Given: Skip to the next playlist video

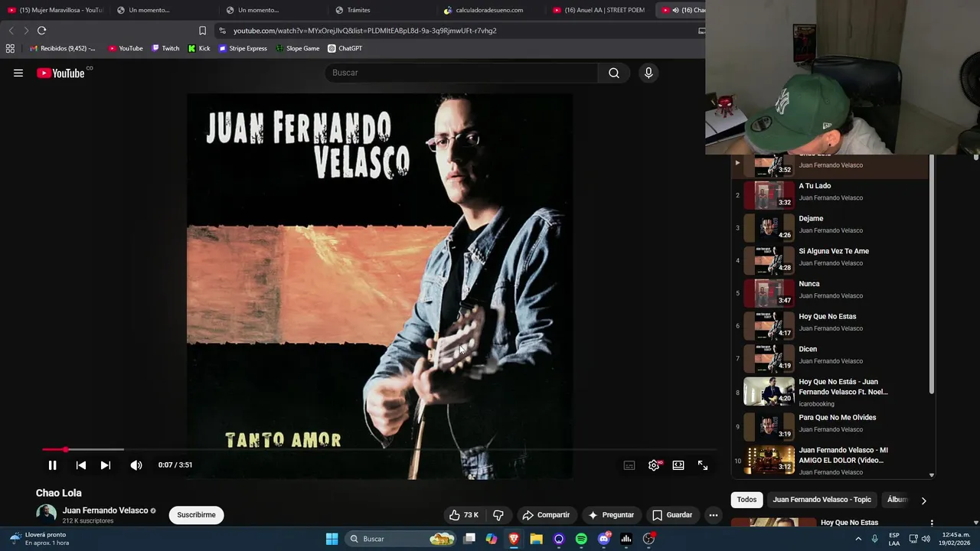Looking at the screenshot, I should tap(106, 465).
